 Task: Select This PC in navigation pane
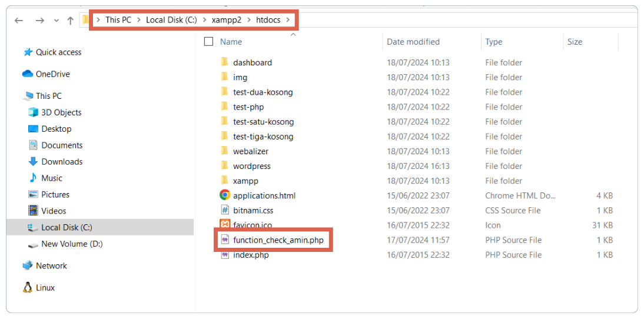point(48,96)
